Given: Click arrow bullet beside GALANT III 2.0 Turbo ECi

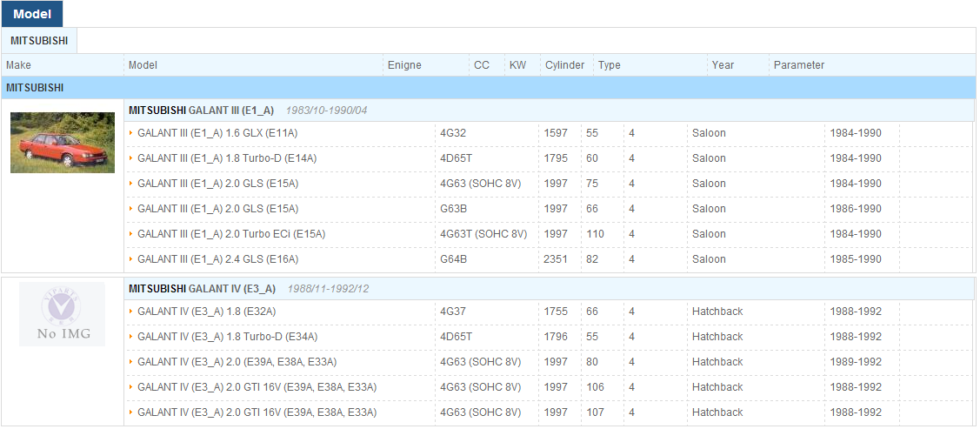Looking at the screenshot, I should point(131,234).
